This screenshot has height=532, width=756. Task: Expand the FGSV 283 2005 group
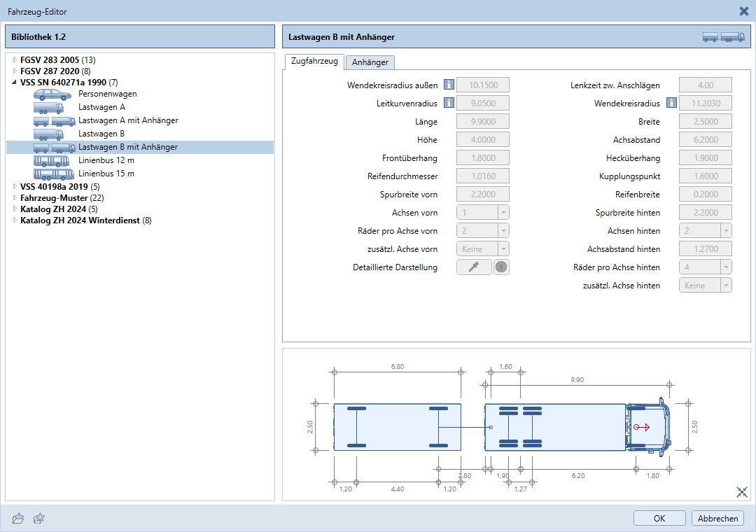pyautogui.click(x=15, y=60)
